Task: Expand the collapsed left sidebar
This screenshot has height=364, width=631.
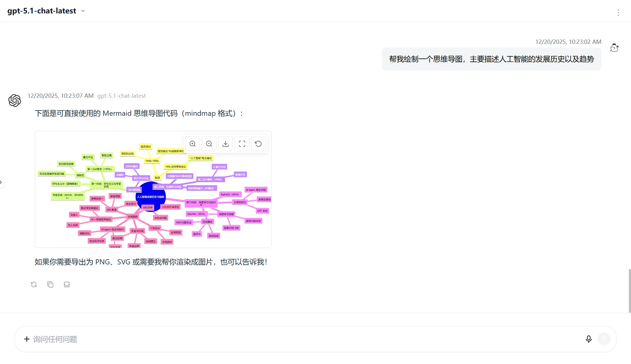Action: click(x=2, y=182)
